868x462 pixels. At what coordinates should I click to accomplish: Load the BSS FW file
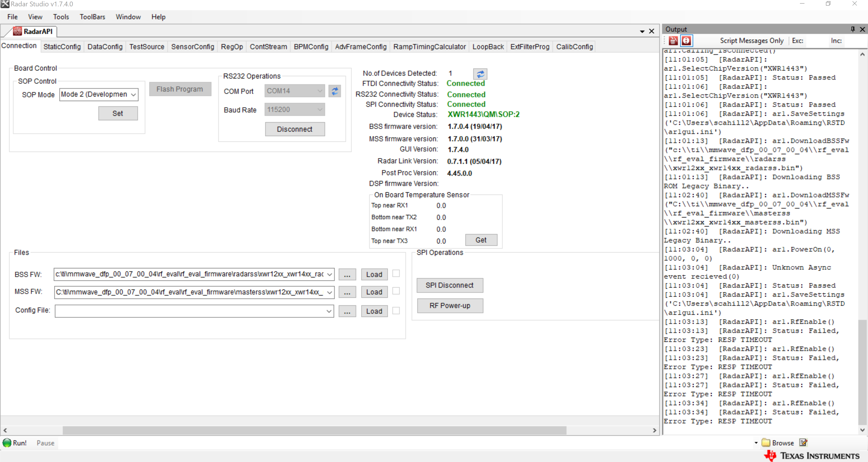tap(374, 274)
